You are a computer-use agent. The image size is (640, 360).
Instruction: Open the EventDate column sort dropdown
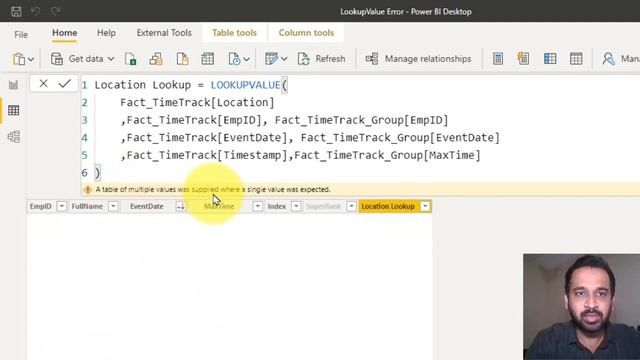[x=180, y=207]
